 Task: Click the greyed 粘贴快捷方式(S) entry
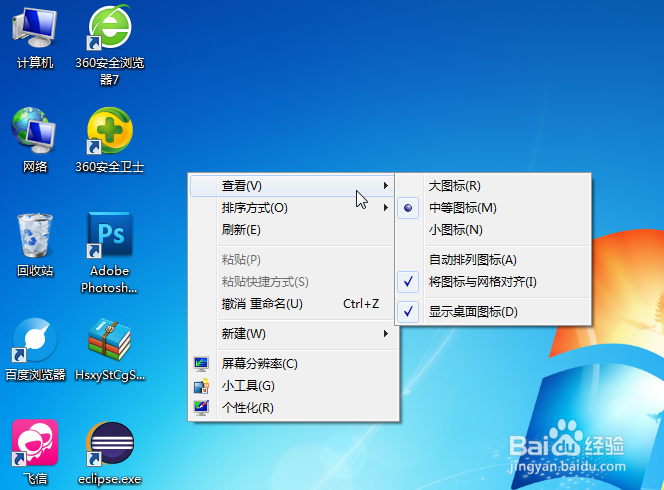[x=292, y=282]
